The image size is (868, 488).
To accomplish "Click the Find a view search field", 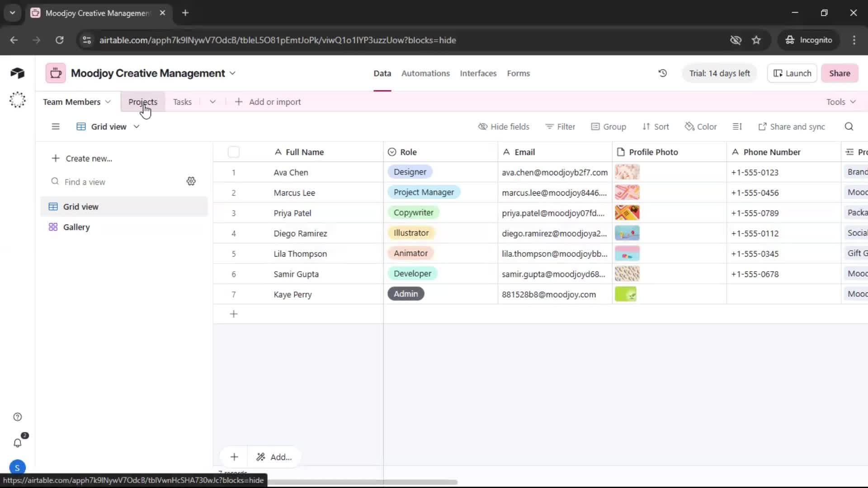I will 115,182.
